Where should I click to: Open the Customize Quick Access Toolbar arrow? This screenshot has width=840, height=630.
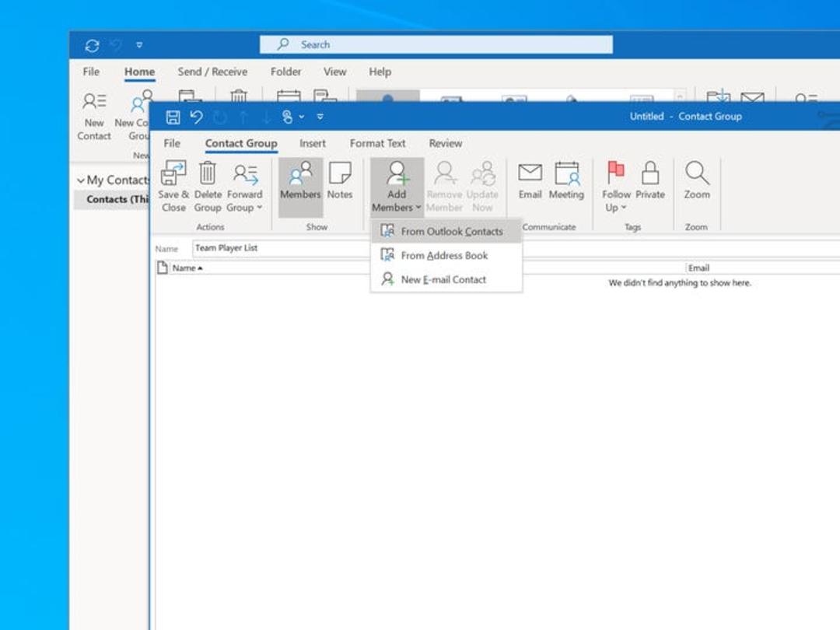tap(320, 116)
